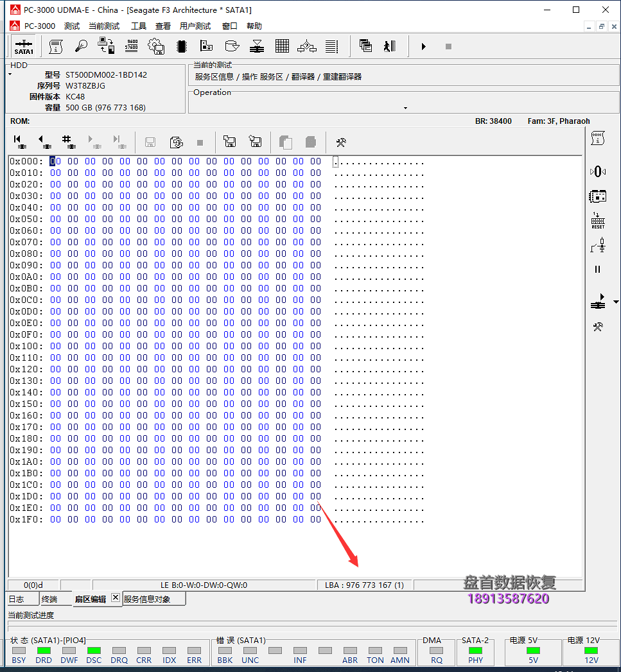Expand sidebar arrow next to SATA icon
Viewport: 621px width, 672px height.
[616, 302]
